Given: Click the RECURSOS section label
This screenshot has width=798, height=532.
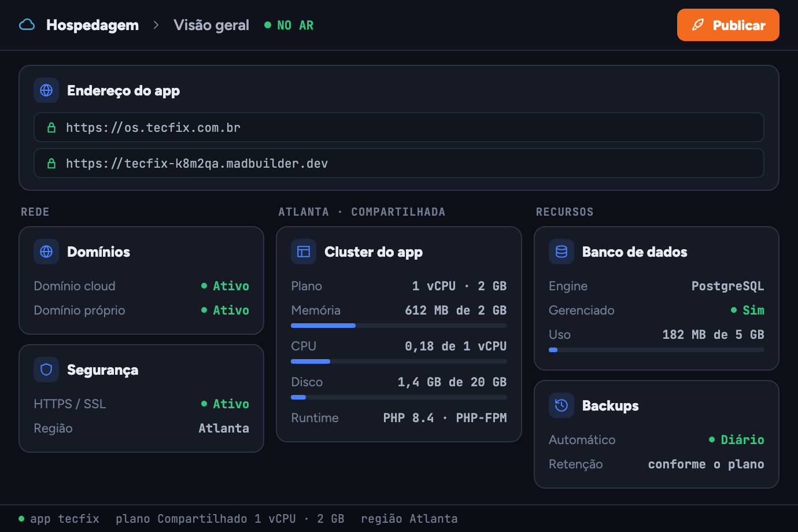Looking at the screenshot, I should 565,212.
